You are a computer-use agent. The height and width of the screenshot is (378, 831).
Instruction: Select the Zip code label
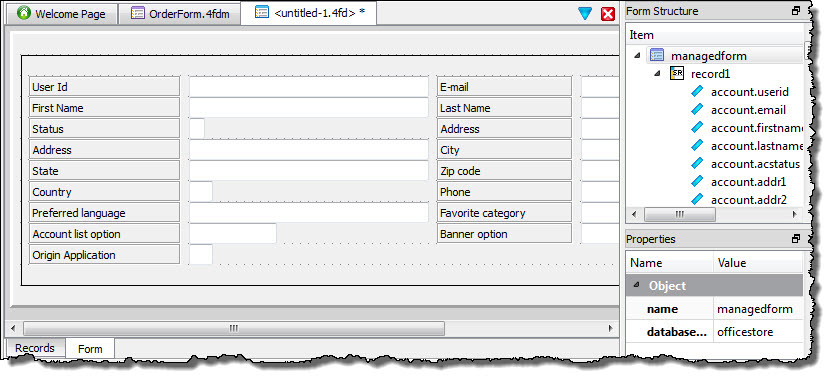click(504, 171)
